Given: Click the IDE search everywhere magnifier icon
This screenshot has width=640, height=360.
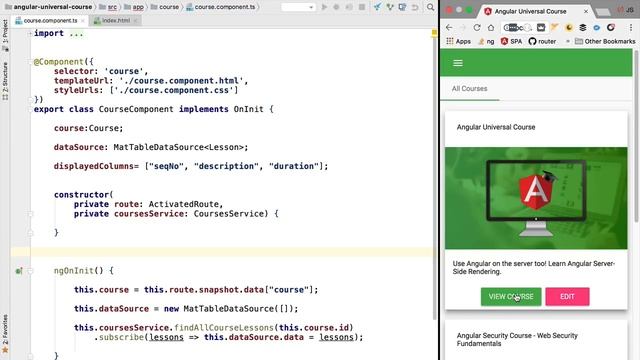Looking at the screenshot, I should pos(430,7).
